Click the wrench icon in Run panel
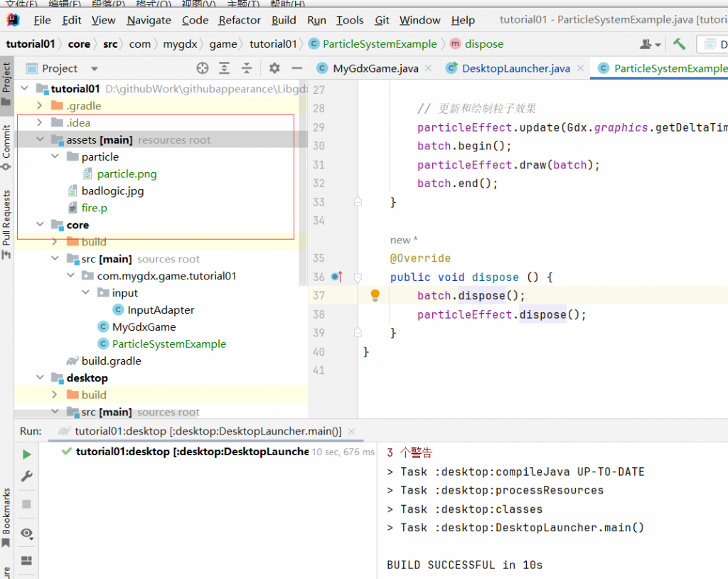The height and width of the screenshot is (579, 728). (x=27, y=477)
